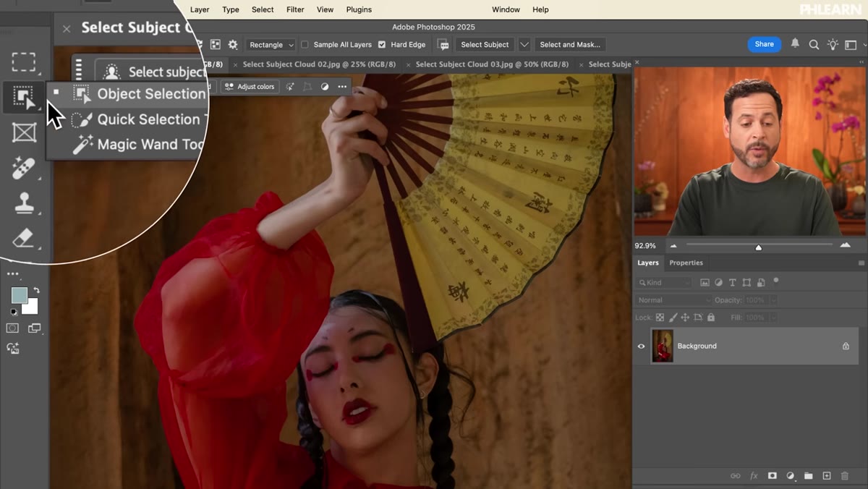Filter layers by smart objects
Image resolution: width=868 pixels, height=489 pixels.
[x=760, y=283]
